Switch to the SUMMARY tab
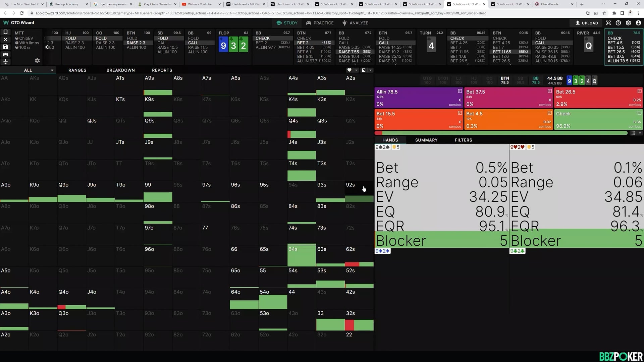Screen dimensions: 644x362 pos(426,140)
